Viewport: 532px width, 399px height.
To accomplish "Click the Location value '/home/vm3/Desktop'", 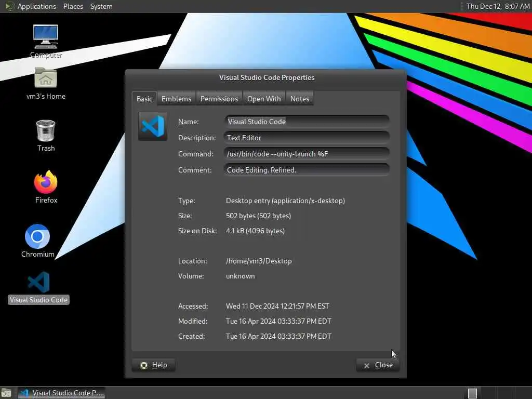I will pos(259,261).
